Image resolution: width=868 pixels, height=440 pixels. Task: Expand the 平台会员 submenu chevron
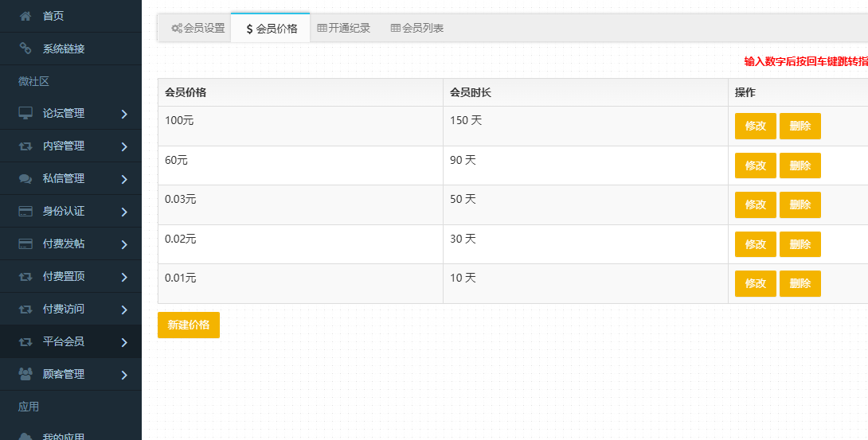click(124, 342)
